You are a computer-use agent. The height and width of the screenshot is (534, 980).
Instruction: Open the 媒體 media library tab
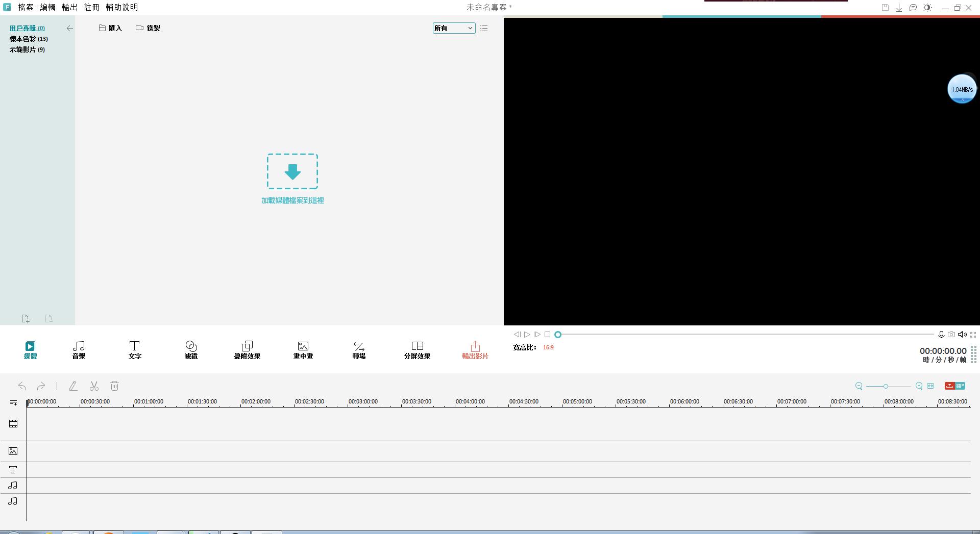point(30,350)
